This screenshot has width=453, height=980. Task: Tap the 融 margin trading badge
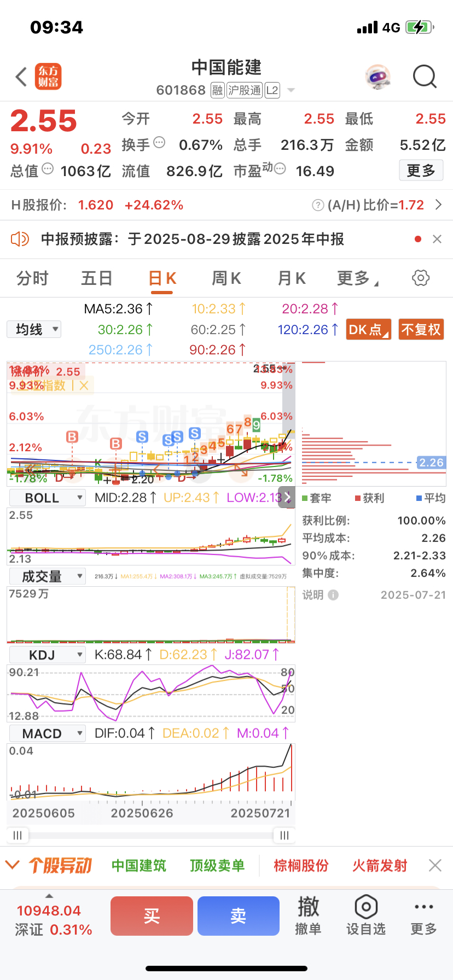coord(218,90)
